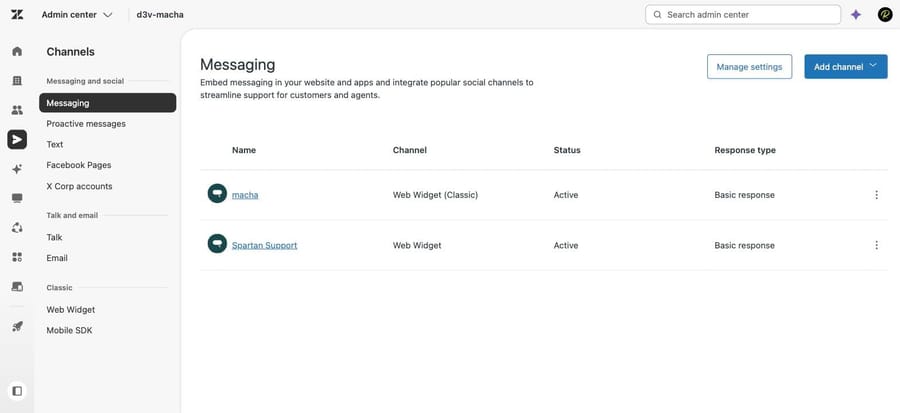Open the Objects and rules icon
Viewport: 900px width, 413px height.
(17, 228)
